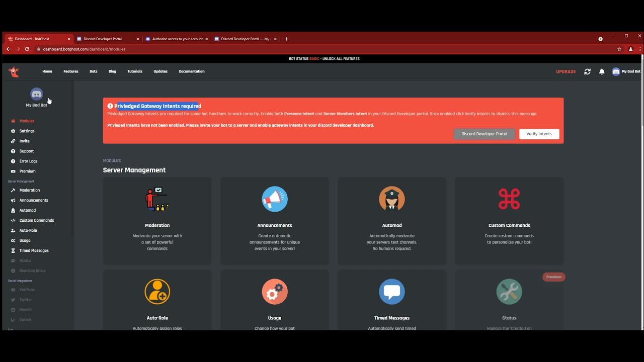
Task: Open the Documentation menu item
Action: point(192,71)
